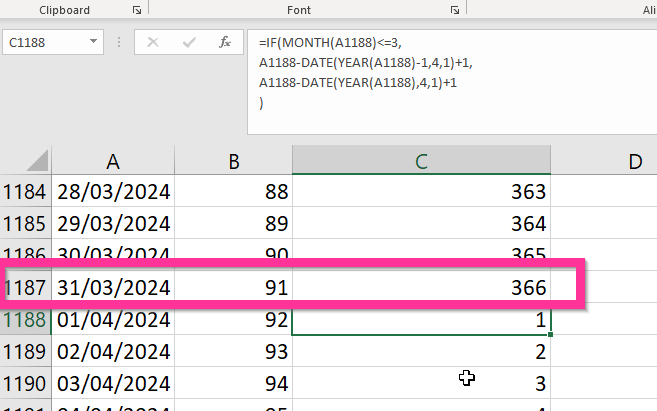
Task: Click cell containing 31/03/2024
Action: [113, 288]
